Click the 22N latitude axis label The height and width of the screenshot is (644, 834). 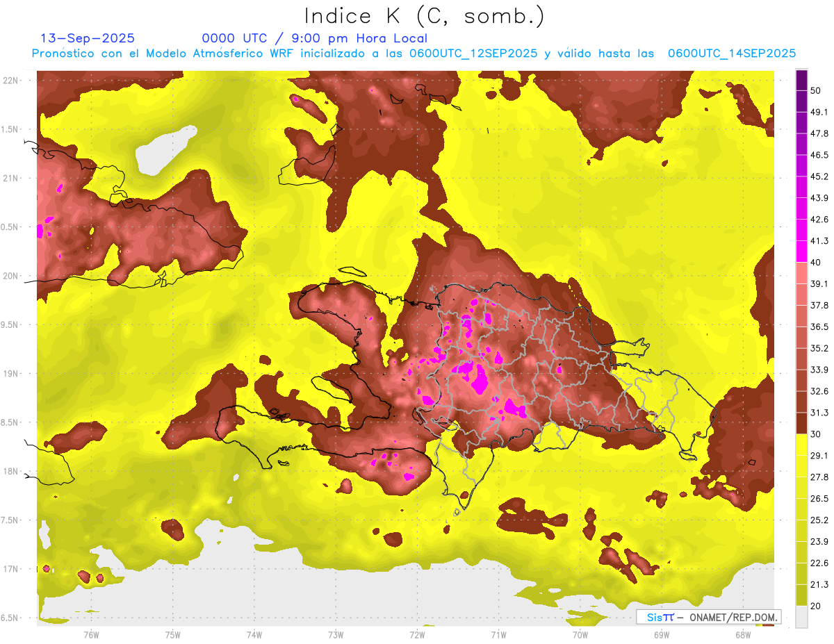pyautogui.click(x=11, y=81)
